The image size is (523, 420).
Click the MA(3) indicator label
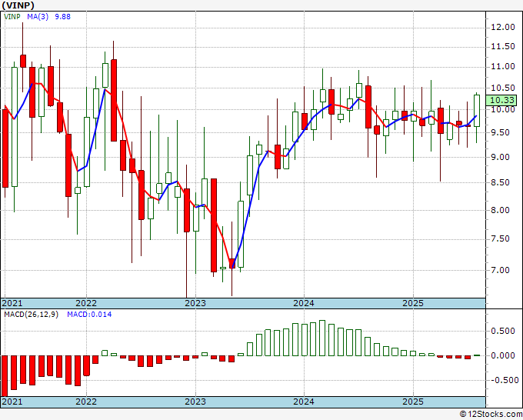[x=38, y=16]
